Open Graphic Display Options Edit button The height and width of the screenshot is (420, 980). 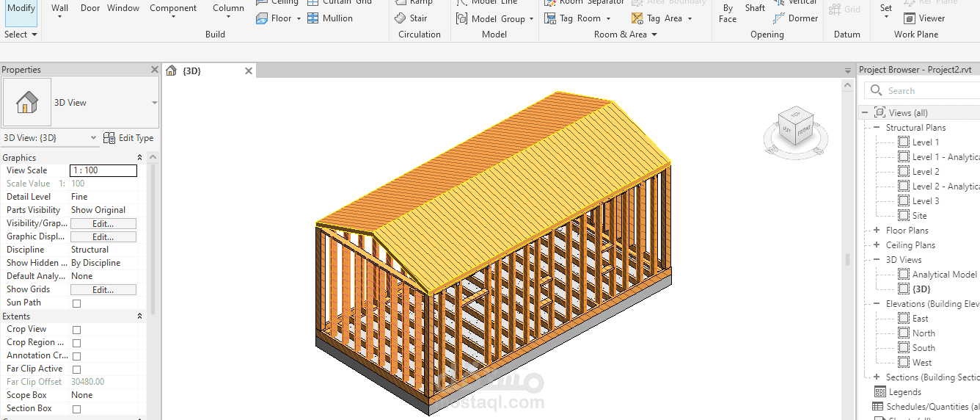pyautogui.click(x=103, y=236)
